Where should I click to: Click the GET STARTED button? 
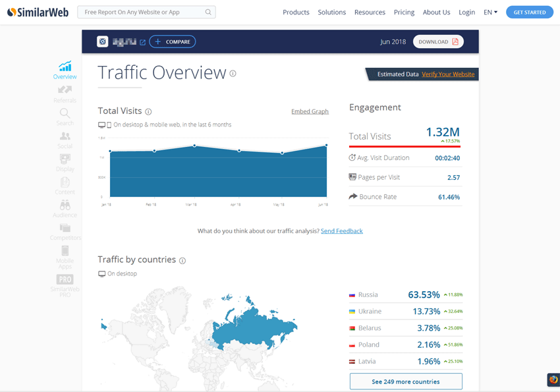tap(530, 12)
